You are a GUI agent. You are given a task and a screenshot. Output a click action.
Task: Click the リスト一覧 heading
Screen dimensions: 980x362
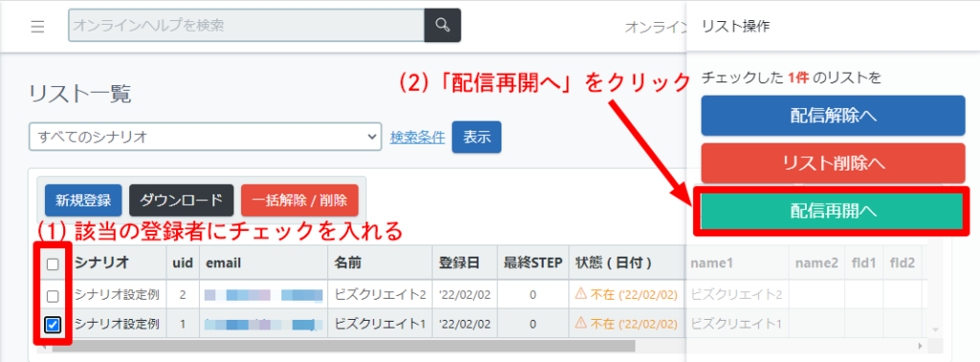(x=80, y=94)
